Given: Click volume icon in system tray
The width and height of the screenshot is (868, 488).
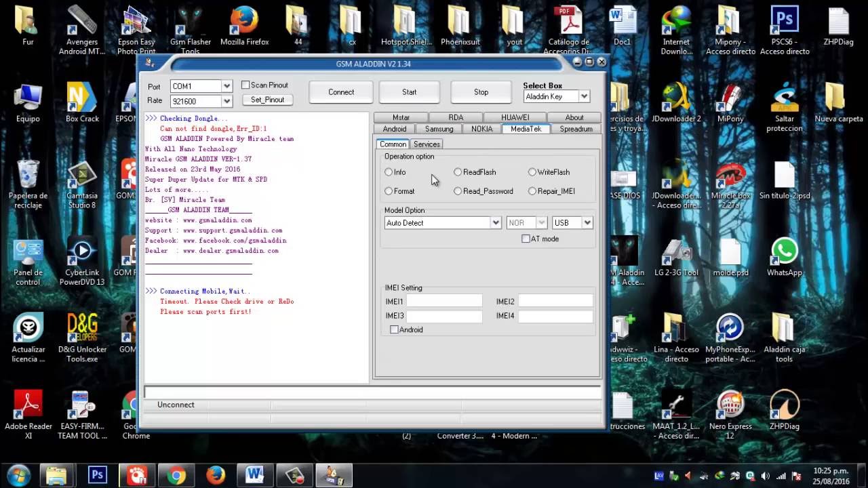Looking at the screenshot, I should coord(766,476).
